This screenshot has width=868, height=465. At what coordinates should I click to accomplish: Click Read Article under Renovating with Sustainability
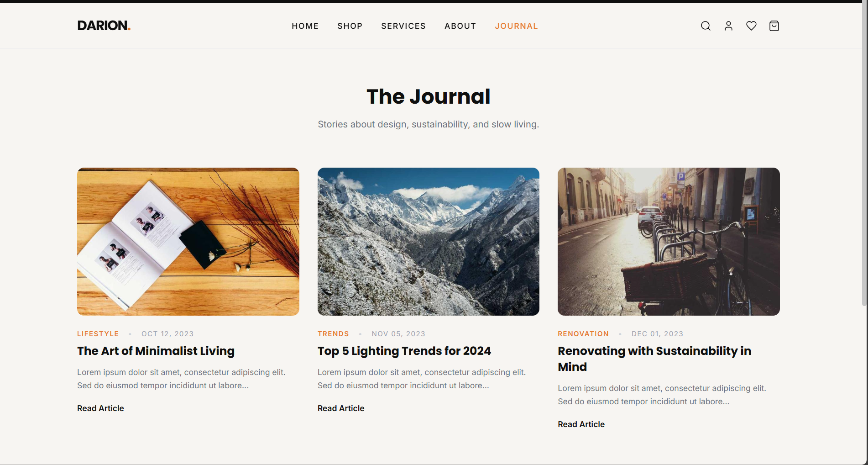pyautogui.click(x=581, y=424)
